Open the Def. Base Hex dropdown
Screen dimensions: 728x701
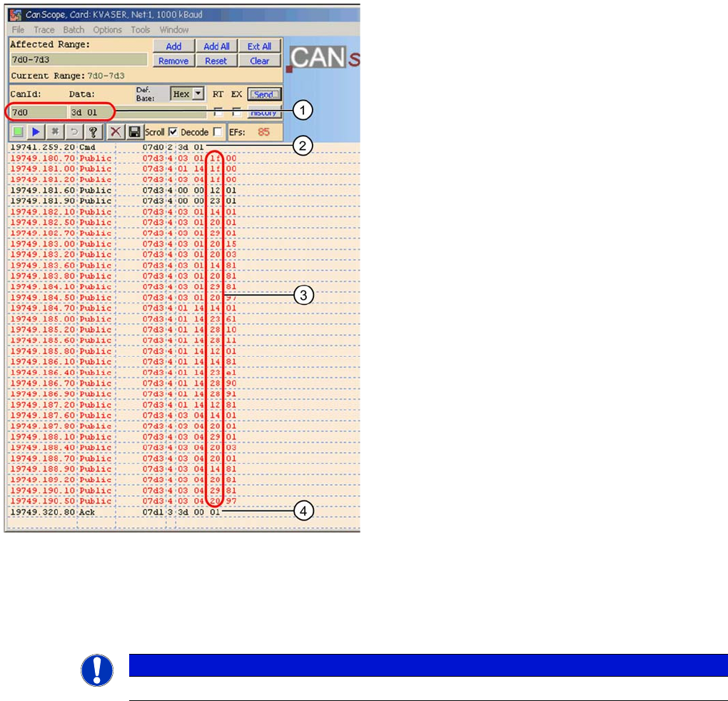click(198, 94)
